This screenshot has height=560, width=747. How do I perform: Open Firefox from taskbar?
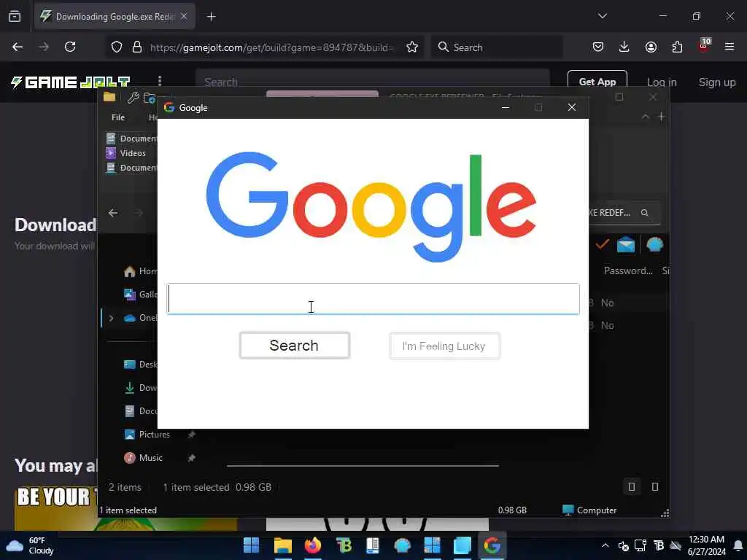[x=313, y=545]
